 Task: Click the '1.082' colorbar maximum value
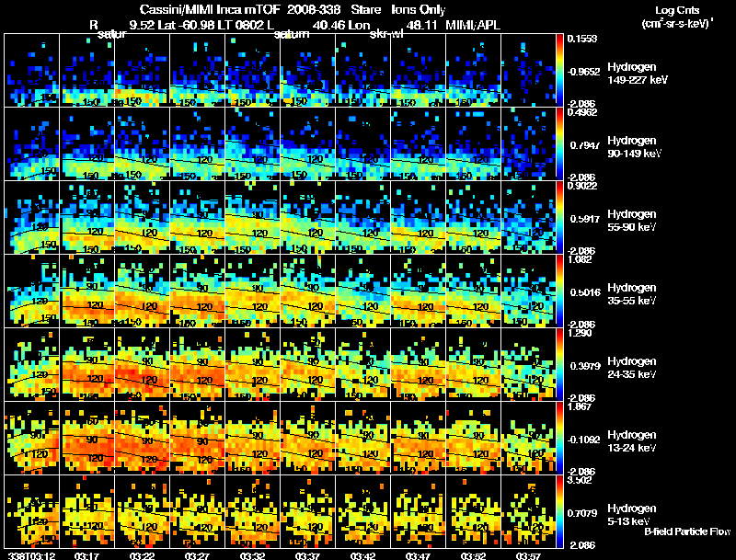(580, 259)
